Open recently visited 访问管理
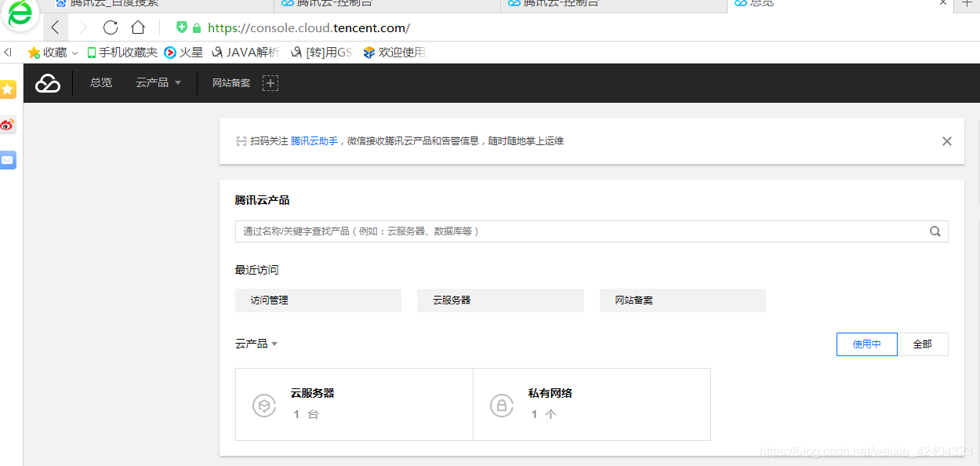 [x=318, y=300]
